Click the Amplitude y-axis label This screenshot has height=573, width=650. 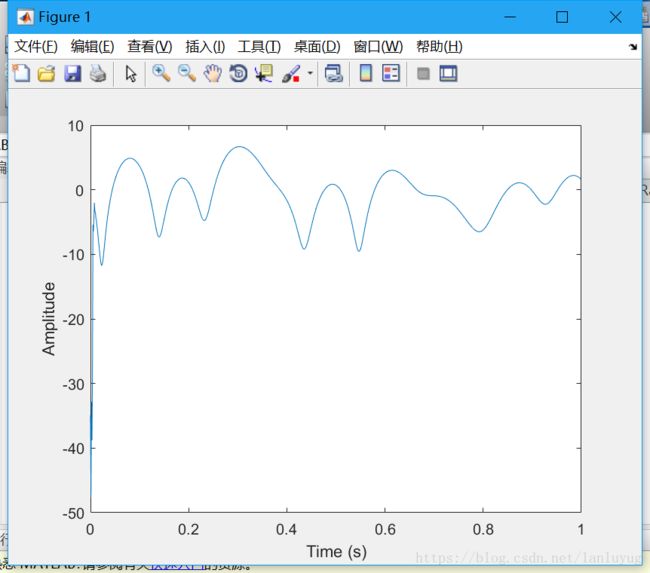49,318
